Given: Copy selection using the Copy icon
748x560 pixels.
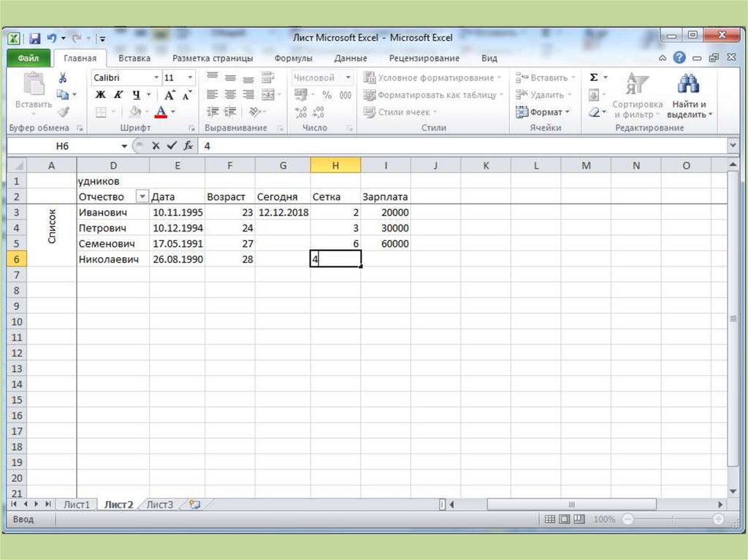Looking at the screenshot, I should (x=63, y=94).
